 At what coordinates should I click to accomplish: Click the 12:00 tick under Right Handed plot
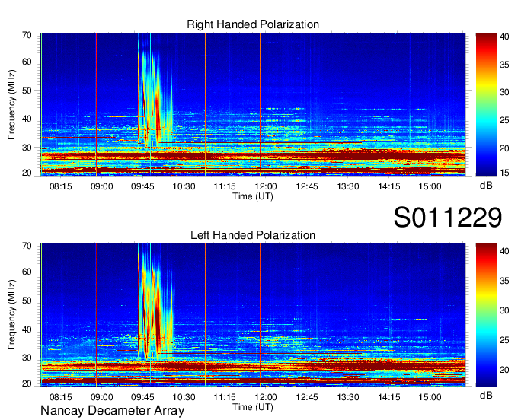[x=266, y=186]
